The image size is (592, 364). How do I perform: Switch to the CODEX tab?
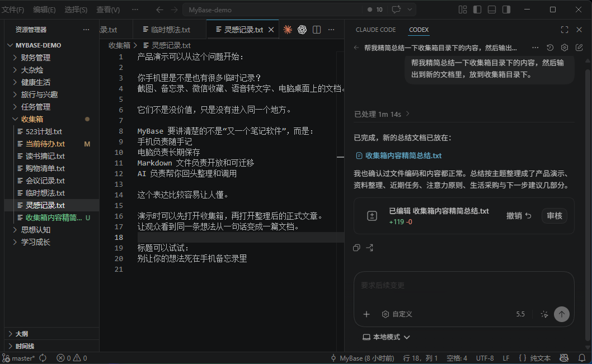tap(419, 30)
